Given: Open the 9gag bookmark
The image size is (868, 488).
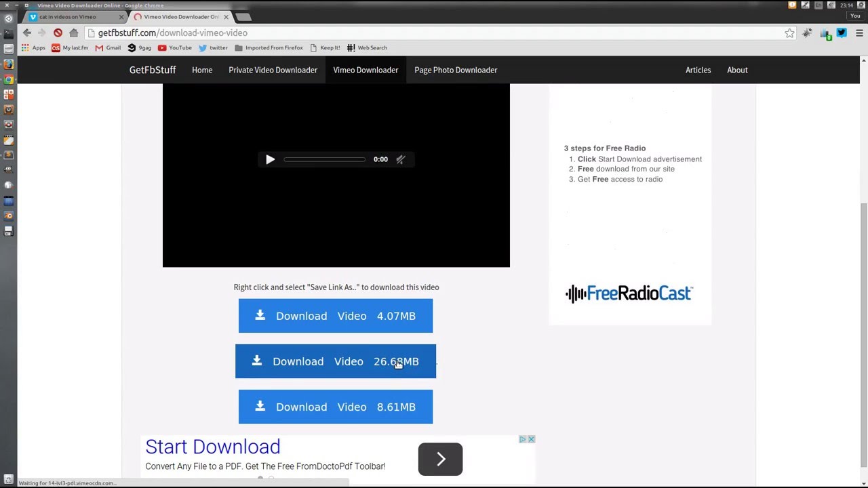Looking at the screenshot, I should click(139, 47).
